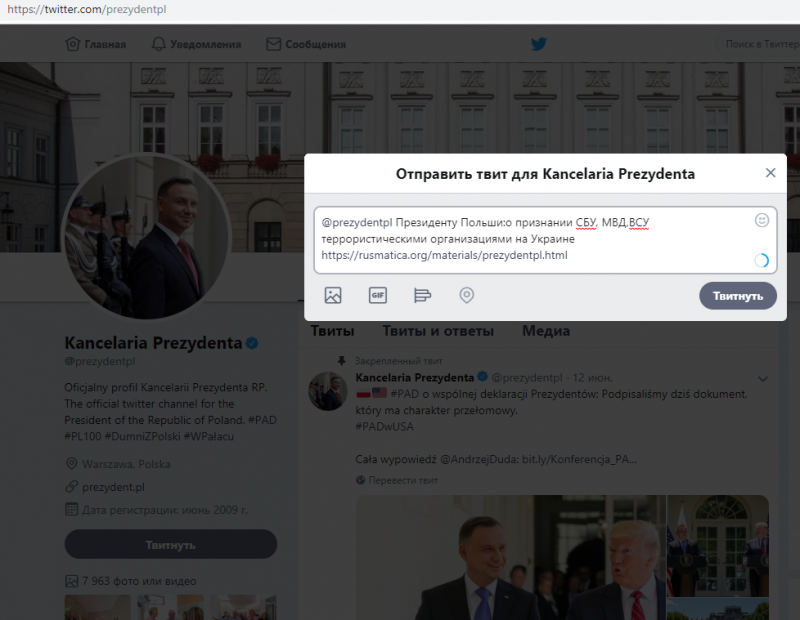Add an image to the tweet
The width and height of the screenshot is (800, 620).
click(333, 295)
